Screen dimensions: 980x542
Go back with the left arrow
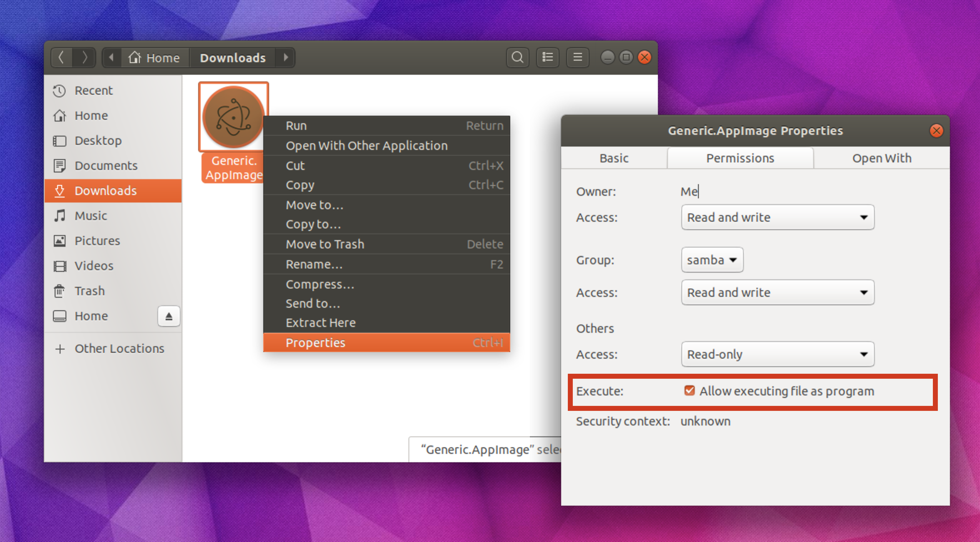[x=61, y=57]
